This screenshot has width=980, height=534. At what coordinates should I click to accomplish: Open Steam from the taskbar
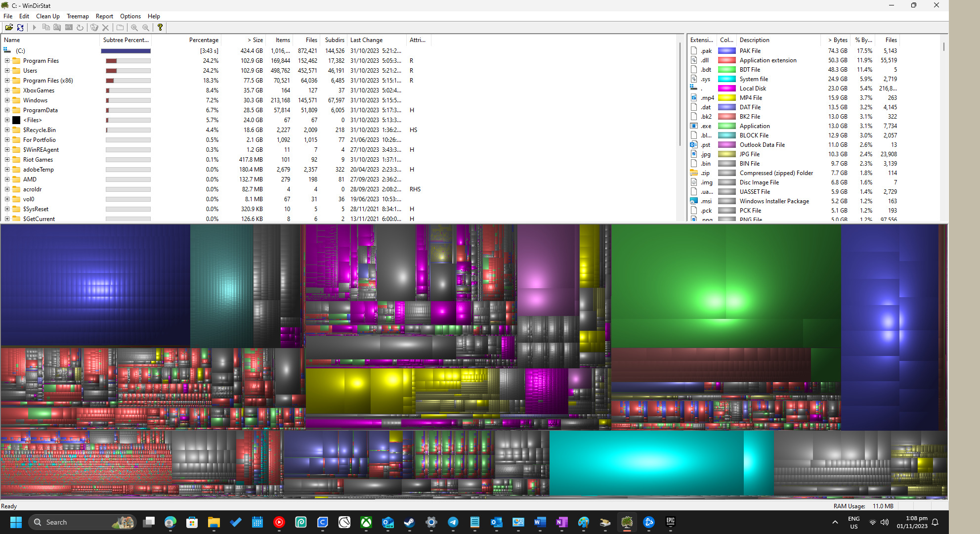coord(410,522)
